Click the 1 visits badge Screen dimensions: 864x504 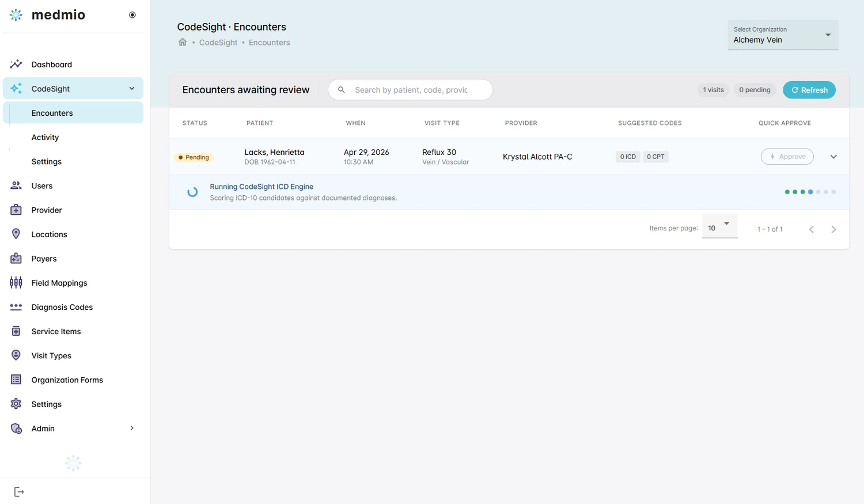click(x=713, y=90)
